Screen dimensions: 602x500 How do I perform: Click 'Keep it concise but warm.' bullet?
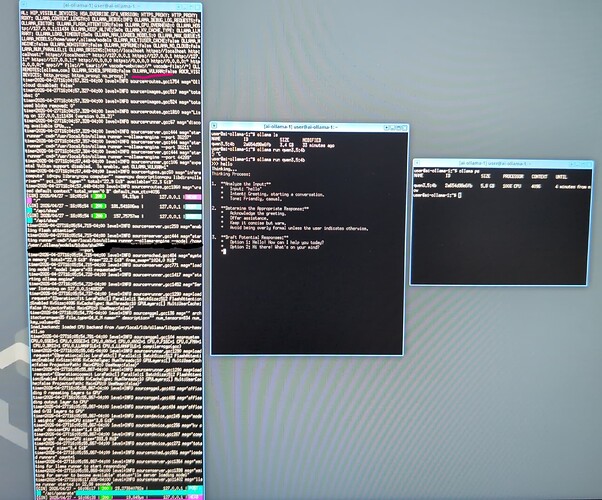pyautogui.click(x=257, y=223)
